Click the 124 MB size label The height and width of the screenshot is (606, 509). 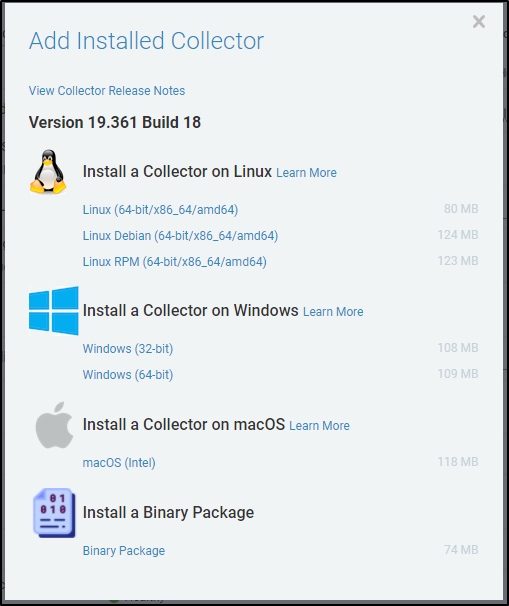[x=458, y=235]
